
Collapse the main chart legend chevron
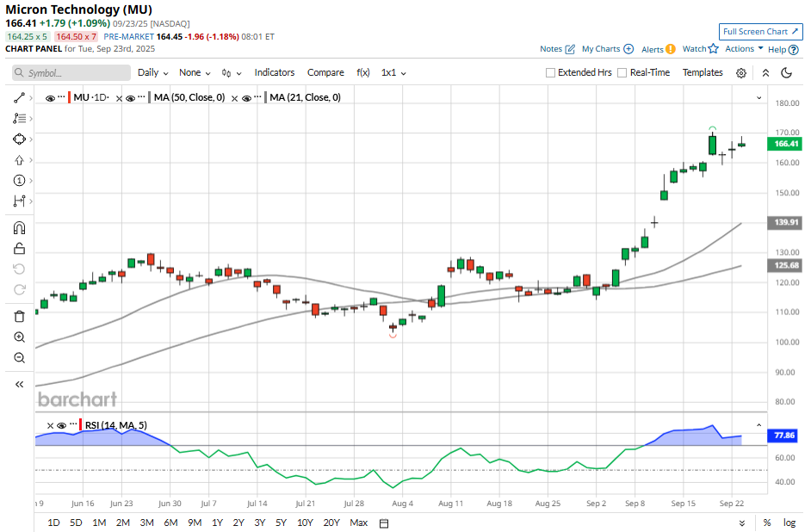pos(758,98)
